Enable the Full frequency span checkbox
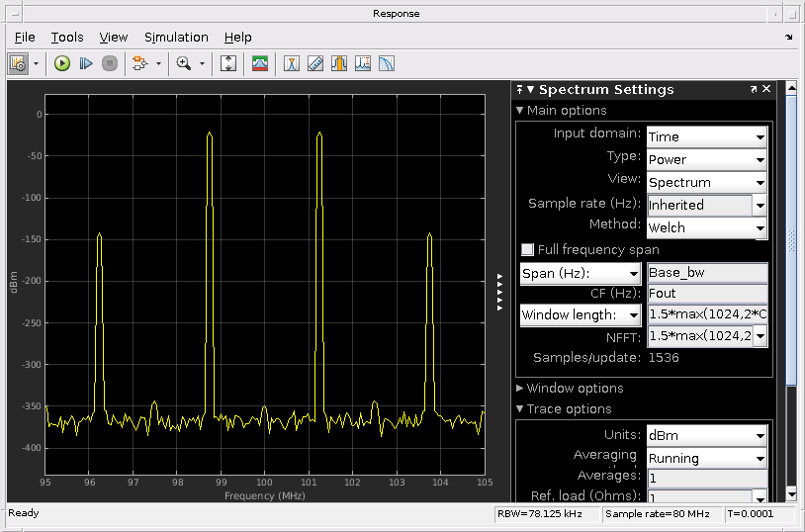Screen dimensions: 805x532 click(528, 250)
